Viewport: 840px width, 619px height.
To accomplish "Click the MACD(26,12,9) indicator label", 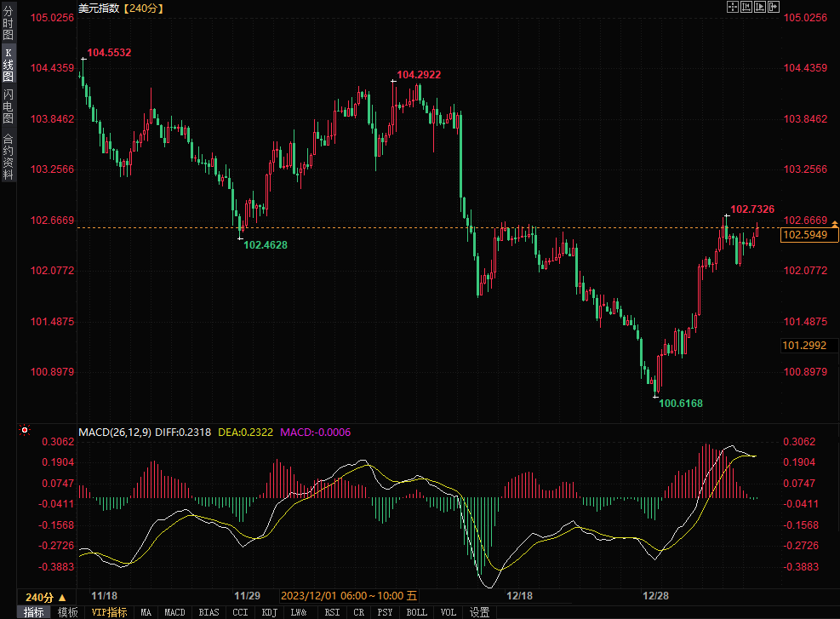I will [x=115, y=433].
